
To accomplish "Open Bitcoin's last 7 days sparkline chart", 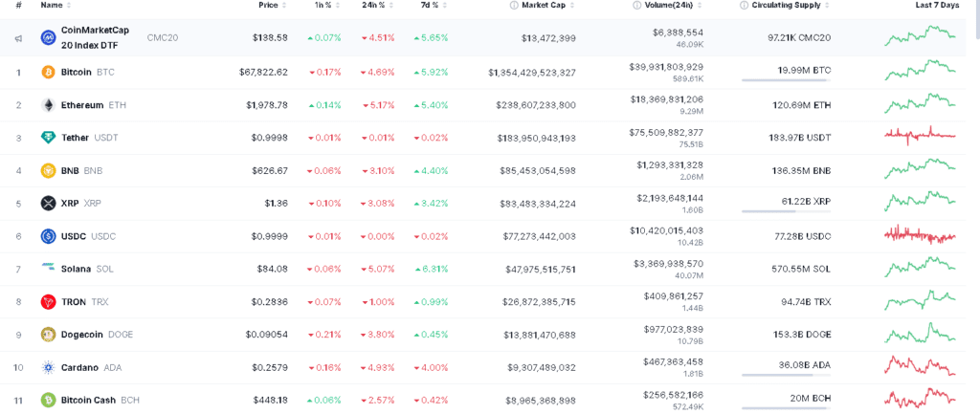I will click(x=920, y=70).
